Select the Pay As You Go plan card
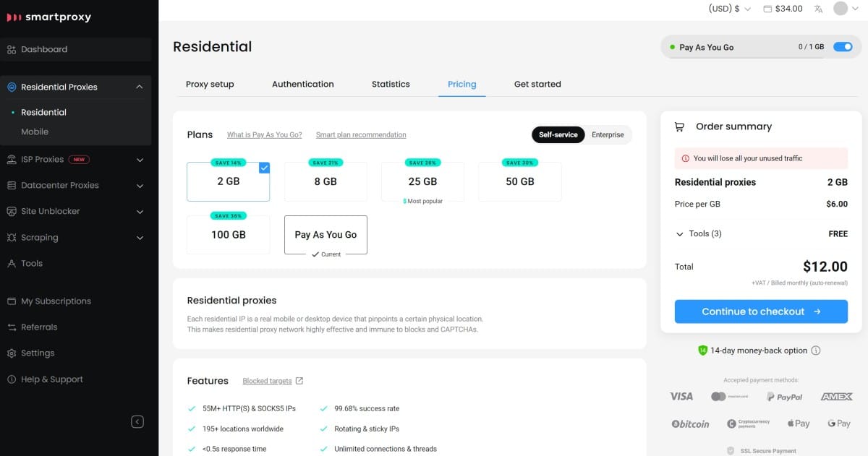Screen dimensions: 868x456 [325, 235]
